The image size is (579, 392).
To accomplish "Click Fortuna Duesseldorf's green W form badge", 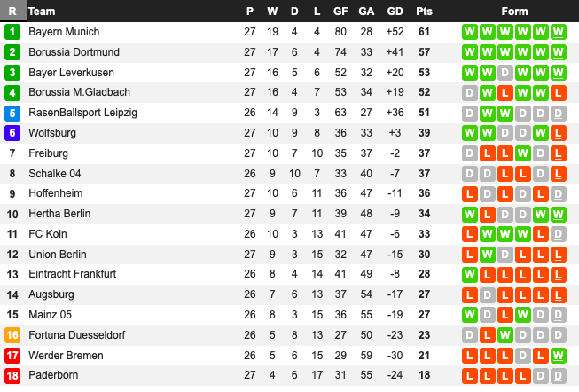I will (x=505, y=335).
